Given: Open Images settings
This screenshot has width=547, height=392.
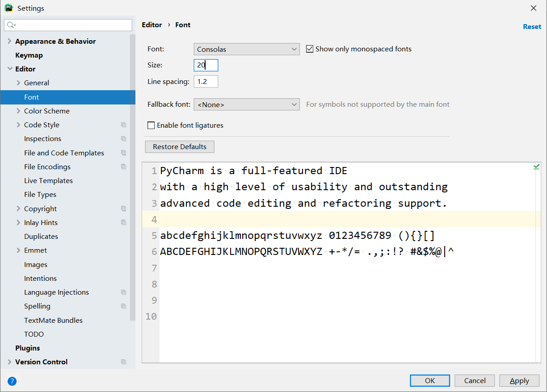Looking at the screenshot, I should click(36, 265).
